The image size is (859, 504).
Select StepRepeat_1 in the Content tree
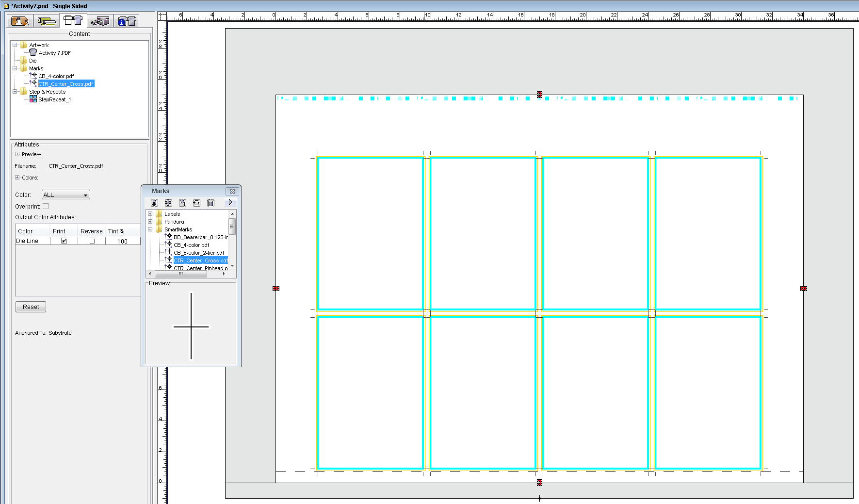[x=54, y=99]
